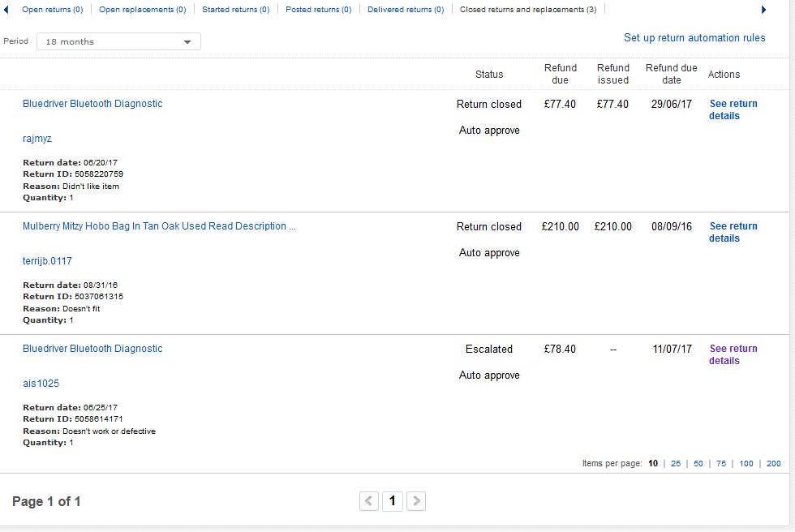Image resolution: width=795 pixels, height=532 pixels.
Task: Switch to Open returns tab
Action: click(52, 10)
